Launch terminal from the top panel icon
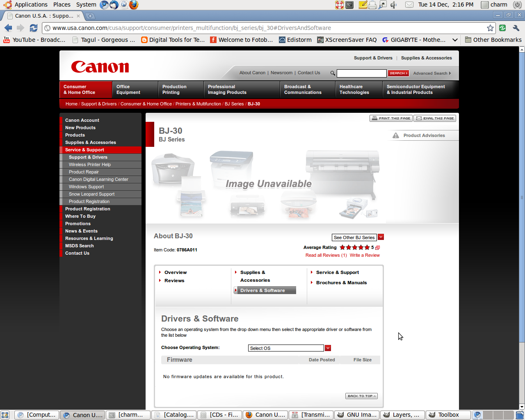 pyautogui.click(x=349, y=5)
